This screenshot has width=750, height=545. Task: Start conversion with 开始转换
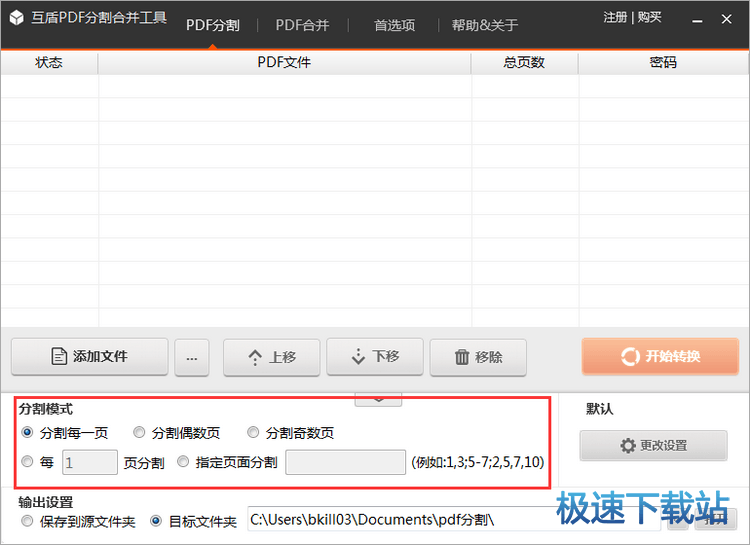point(661,356)
